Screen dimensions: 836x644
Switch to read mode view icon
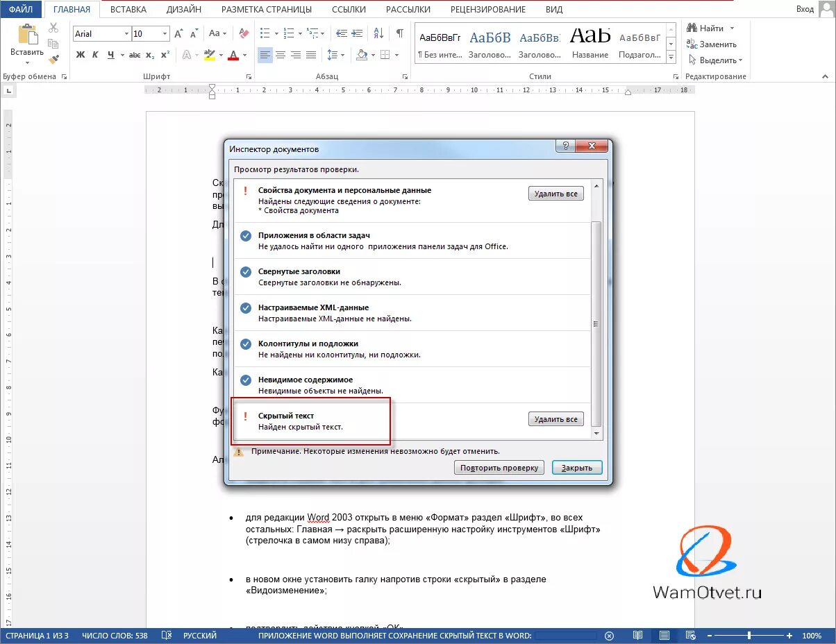(637, 636)
